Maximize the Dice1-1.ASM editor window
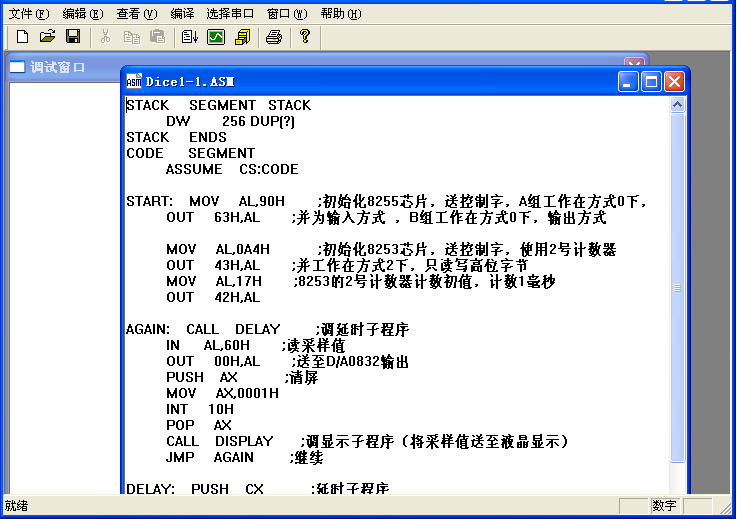This screenshot has width=737, height=519. pyautogui.click(x=651, y=82)
